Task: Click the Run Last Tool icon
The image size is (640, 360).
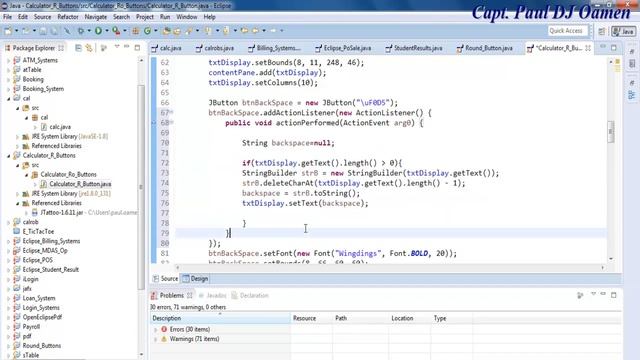Action: [116, 31]
